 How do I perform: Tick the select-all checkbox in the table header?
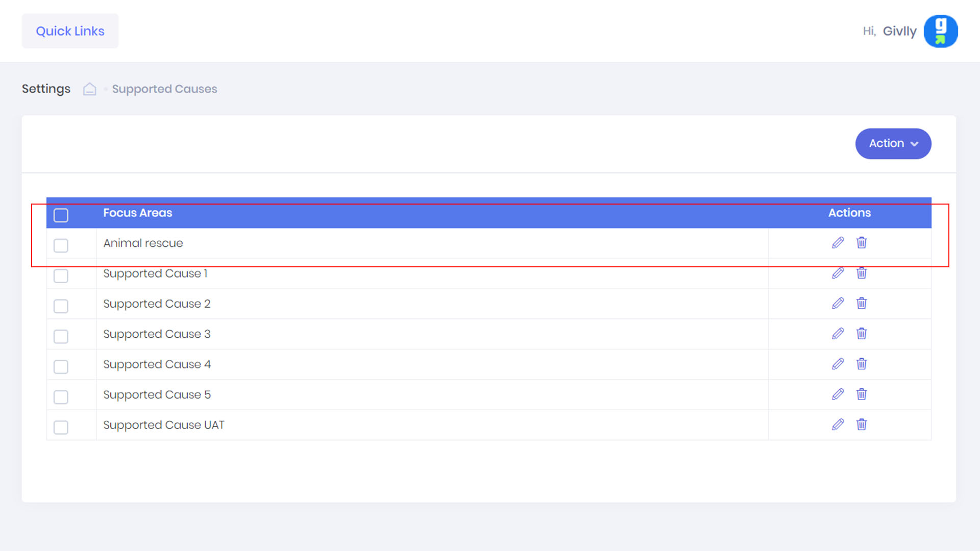coord(61,215)
